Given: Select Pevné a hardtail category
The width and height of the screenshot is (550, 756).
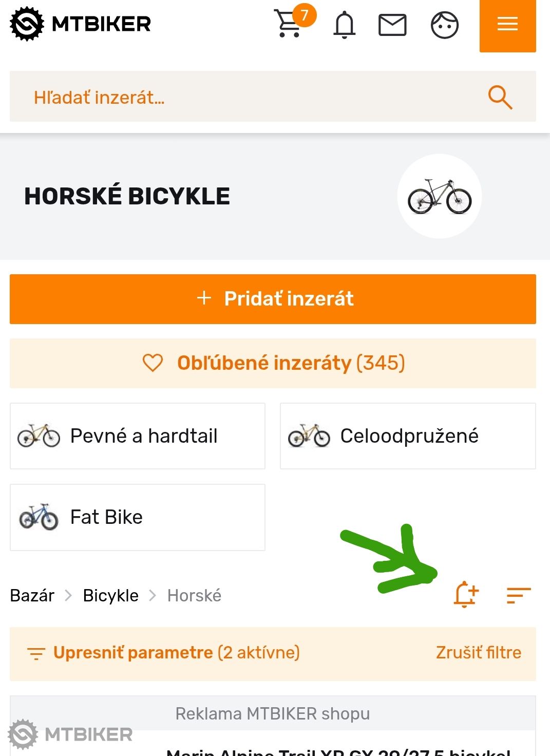Looking at the screenshot, I should (138, 436).
